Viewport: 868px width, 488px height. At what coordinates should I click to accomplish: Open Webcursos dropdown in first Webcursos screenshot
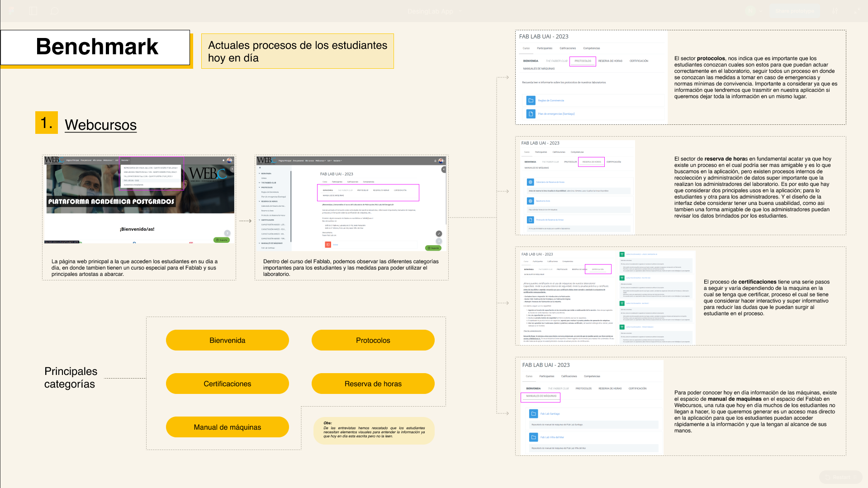click(108, 160)
